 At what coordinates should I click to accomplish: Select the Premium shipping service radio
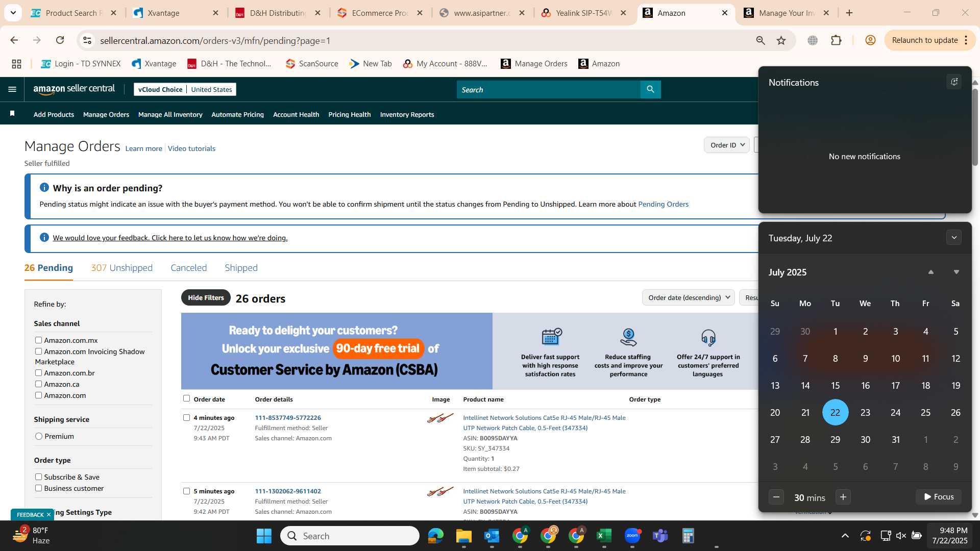[x=38, y=436]
